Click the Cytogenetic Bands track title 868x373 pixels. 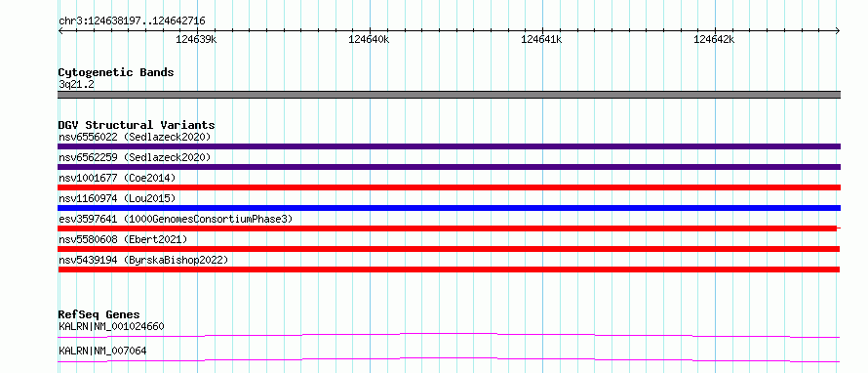pyautogui.click(x=116, y=72)
